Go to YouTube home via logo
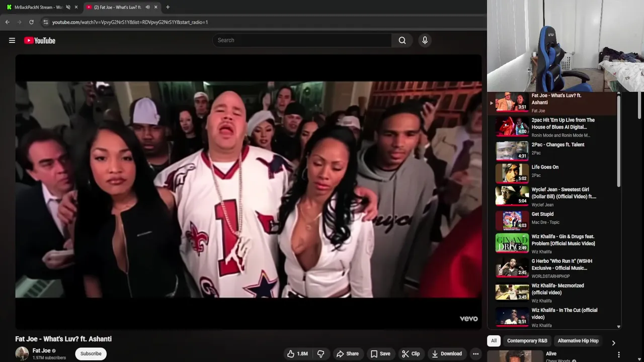This screenshot has width=644, height=362. pyautogui.click(x=39, y=40)
